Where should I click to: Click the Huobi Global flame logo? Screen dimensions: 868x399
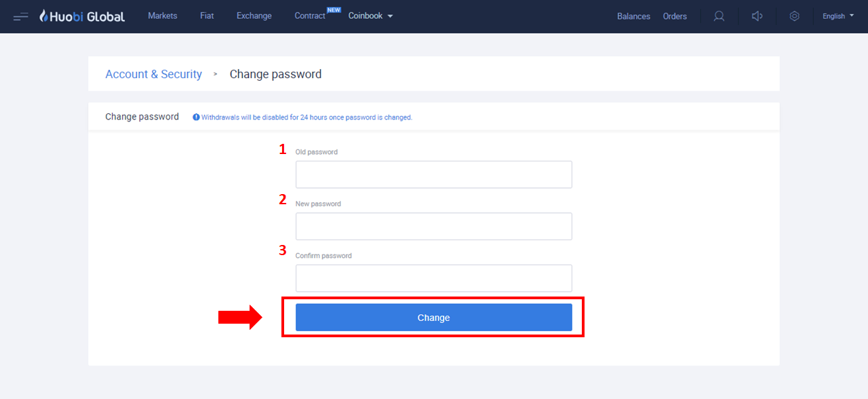point(44,16)
